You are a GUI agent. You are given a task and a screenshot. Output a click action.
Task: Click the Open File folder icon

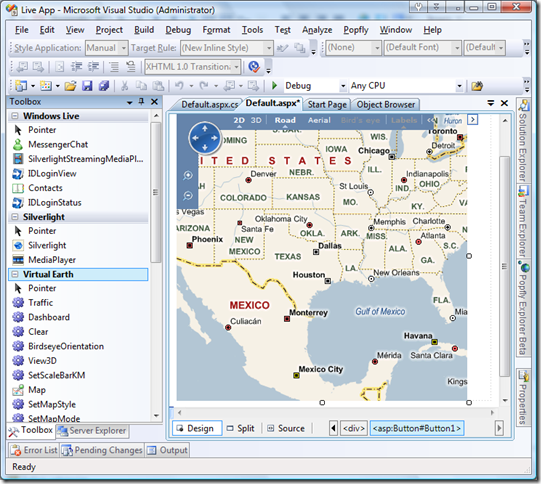coord(70,86)
